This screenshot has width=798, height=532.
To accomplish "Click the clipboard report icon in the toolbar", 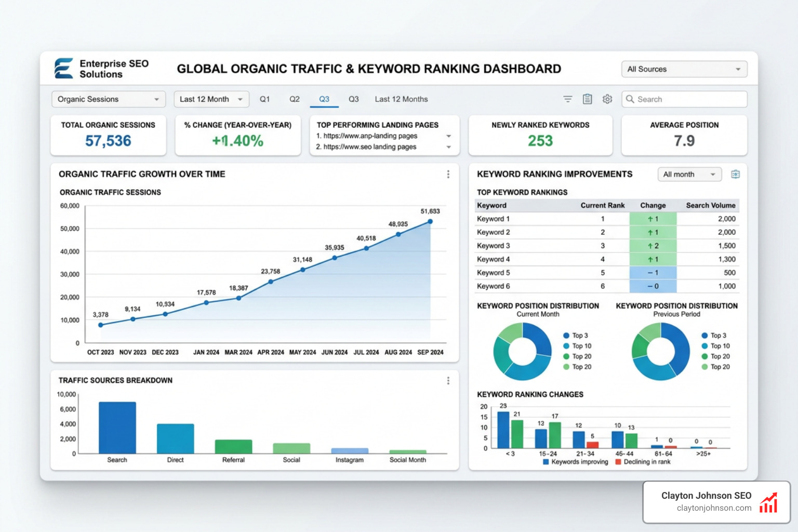I will 587,99.
